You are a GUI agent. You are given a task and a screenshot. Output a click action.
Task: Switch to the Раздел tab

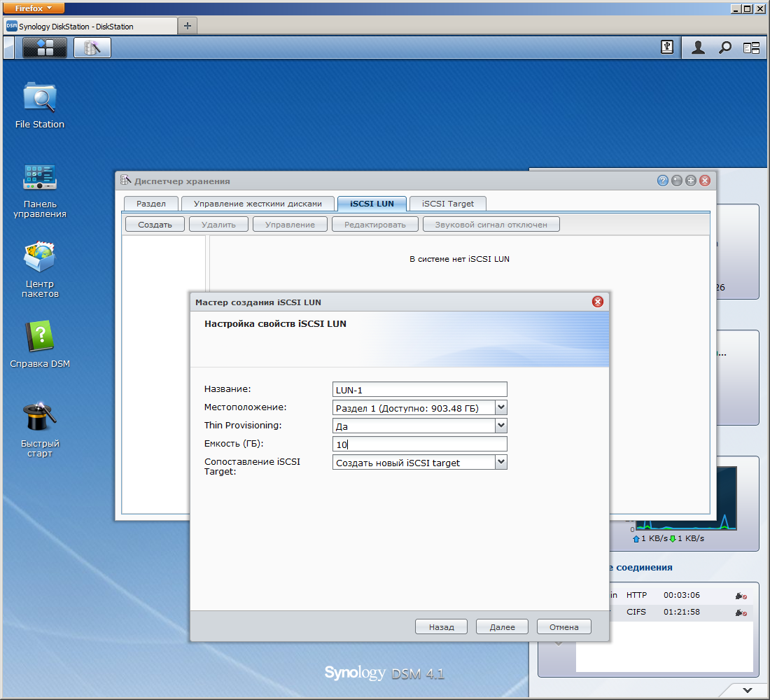(150, 204)
